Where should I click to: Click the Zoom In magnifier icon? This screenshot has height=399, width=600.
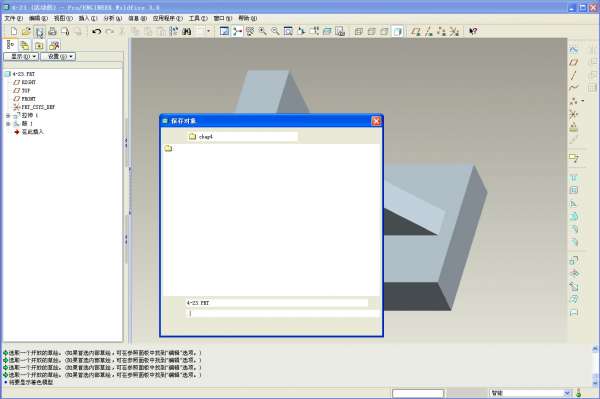(x=262, y=31)
